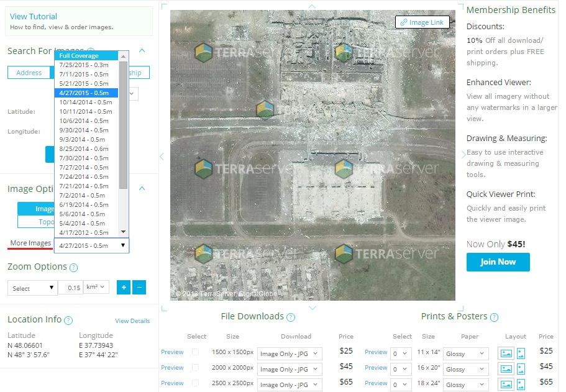Click the Image Link button on map
Image resolution: width=566 pixels, height=392 pixels.
[x=422, y=22]
